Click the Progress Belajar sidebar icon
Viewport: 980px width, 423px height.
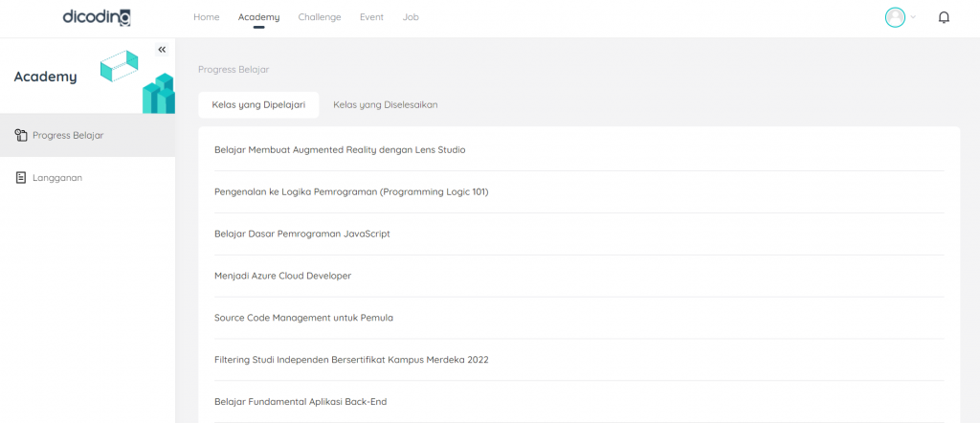click(x=21, y=135)
